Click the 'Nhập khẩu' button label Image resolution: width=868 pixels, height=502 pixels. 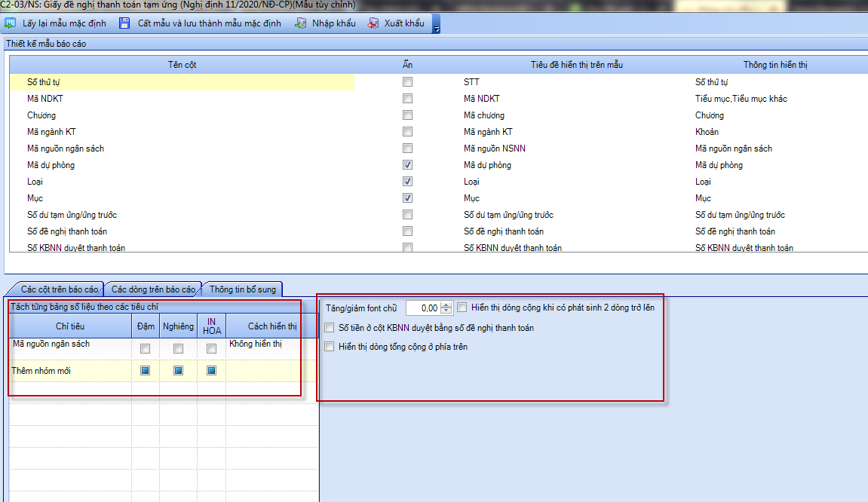click(334, 23)
